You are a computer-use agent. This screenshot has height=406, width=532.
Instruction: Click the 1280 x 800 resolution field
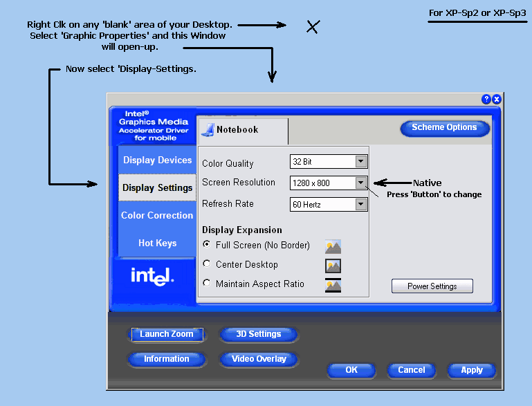(329, 183)
